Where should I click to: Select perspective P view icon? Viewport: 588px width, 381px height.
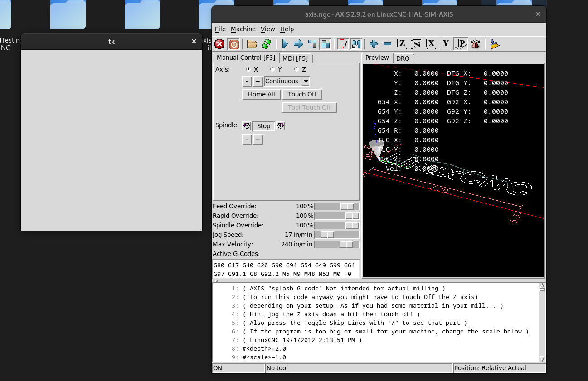click(461, 44)
